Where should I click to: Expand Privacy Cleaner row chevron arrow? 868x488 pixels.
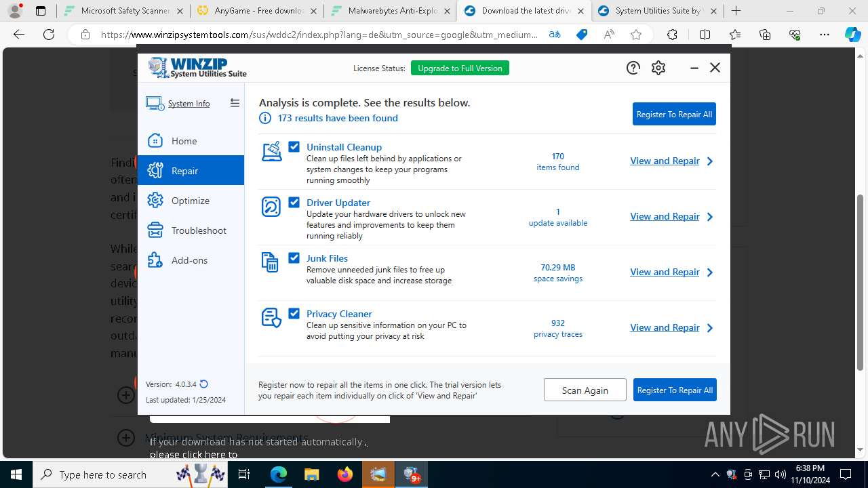click(x=710, y=328)
